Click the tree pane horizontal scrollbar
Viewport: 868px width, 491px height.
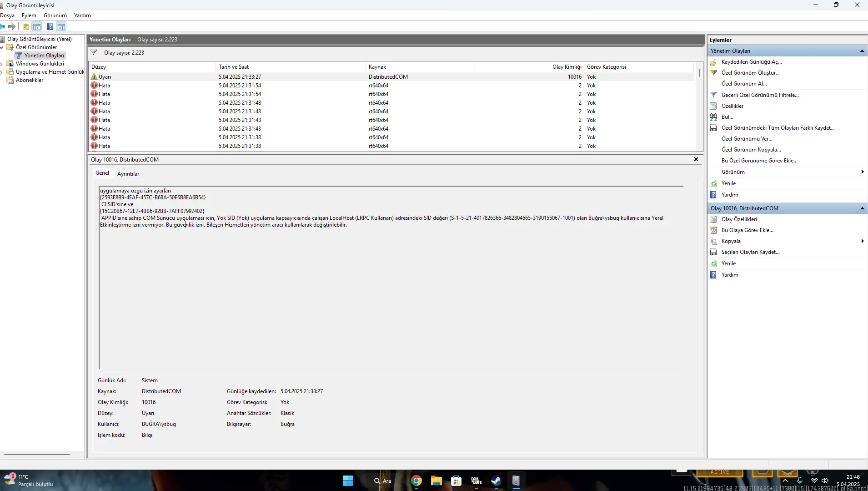click(x=37, y=454)
